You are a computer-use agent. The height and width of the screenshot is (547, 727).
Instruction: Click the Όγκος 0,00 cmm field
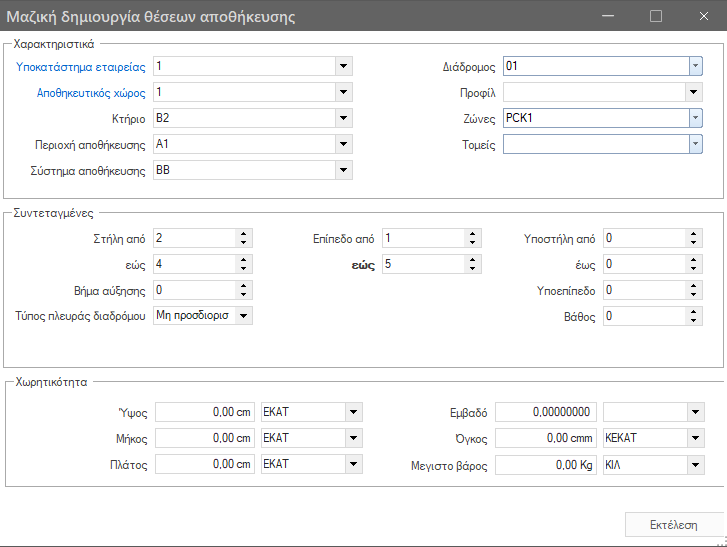pos(546,438)
